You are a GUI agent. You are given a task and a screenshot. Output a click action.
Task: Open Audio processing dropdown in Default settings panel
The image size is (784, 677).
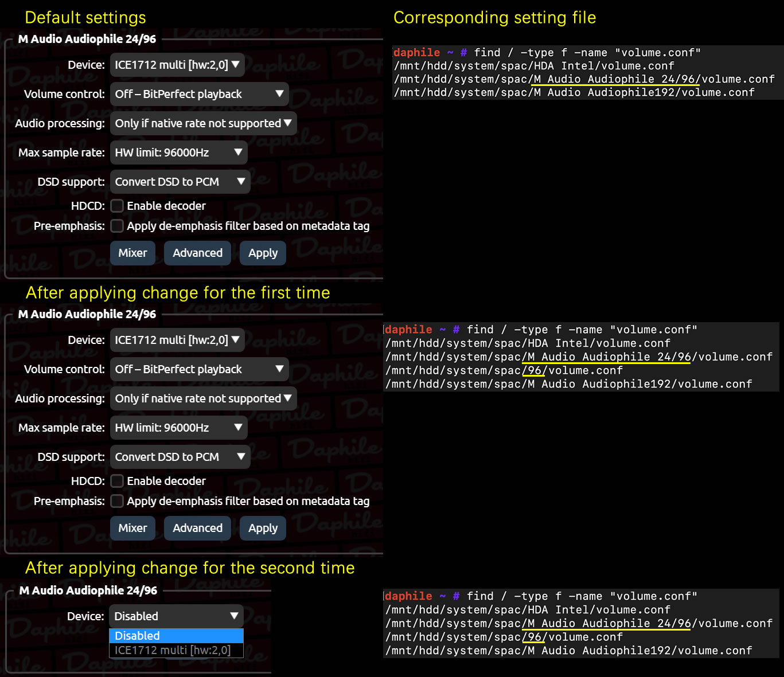(203, 123)
